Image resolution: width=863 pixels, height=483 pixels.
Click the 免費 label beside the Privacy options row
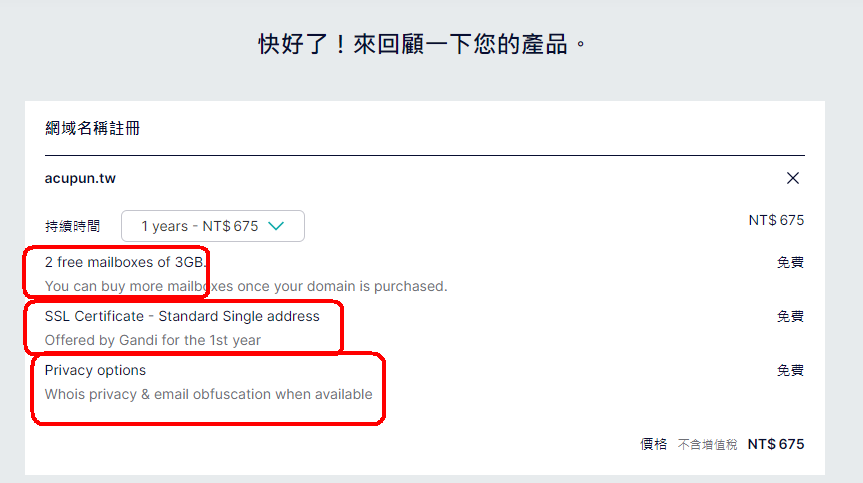pos(790,370)
